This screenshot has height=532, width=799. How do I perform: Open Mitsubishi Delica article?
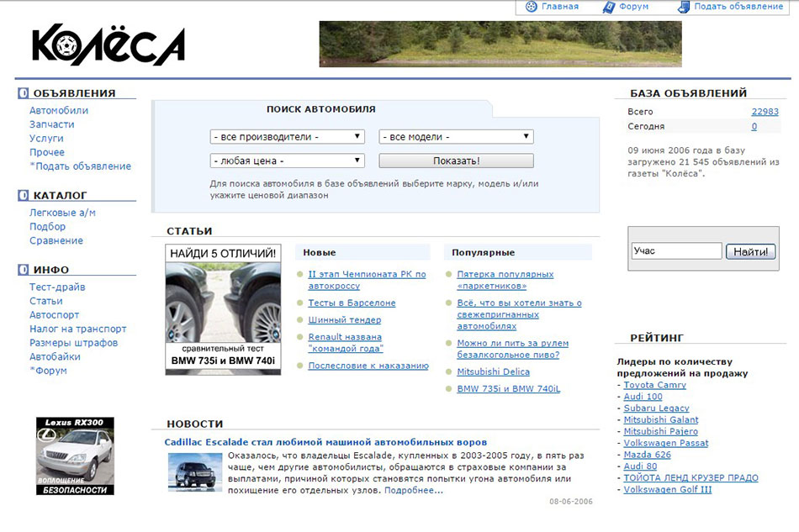[493, 372]
